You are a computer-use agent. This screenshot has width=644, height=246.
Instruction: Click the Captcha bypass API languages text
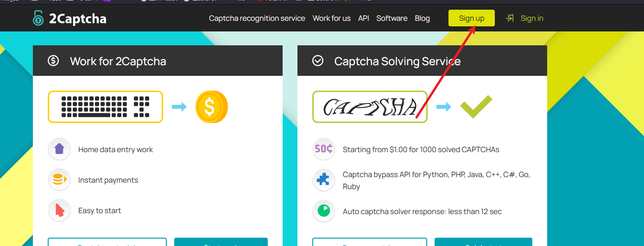click(x=436, y=181)
